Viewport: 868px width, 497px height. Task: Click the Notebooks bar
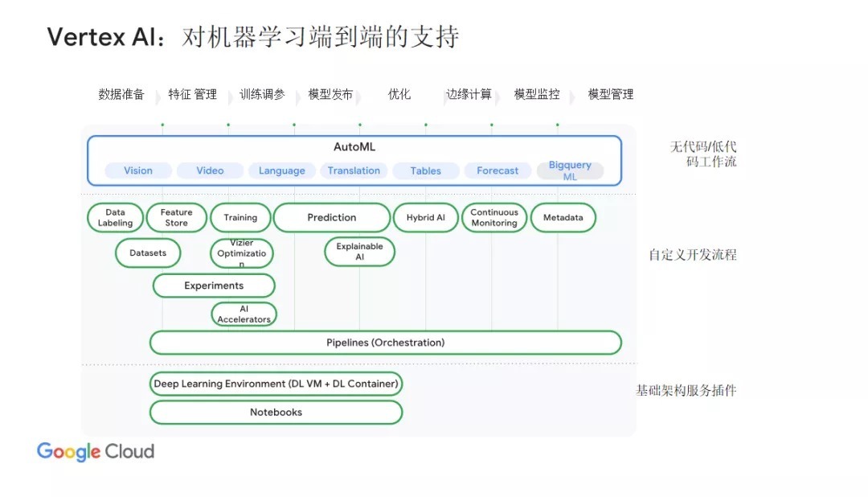[276, 413]
